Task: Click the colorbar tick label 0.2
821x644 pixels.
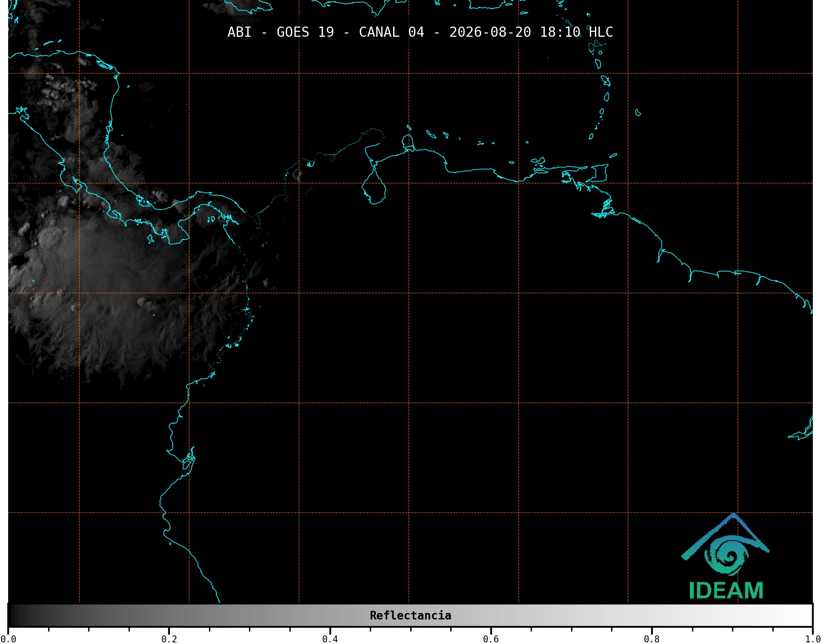Action: pos(169,639)
